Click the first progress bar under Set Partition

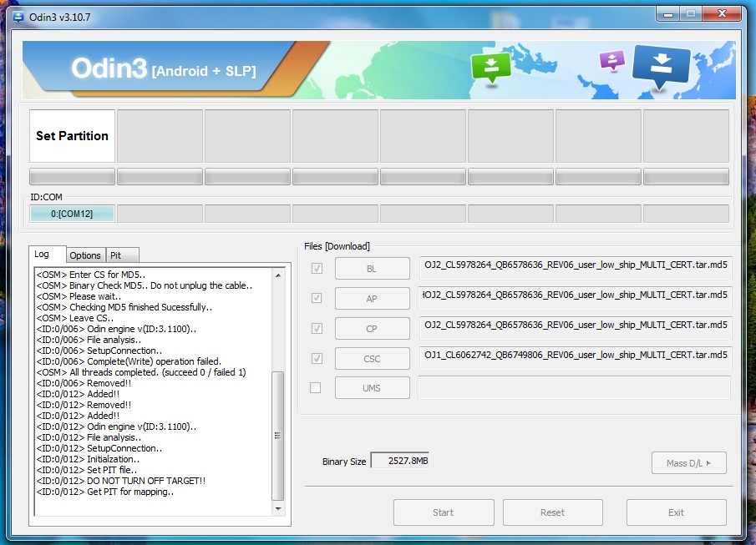tap(72, 176)
